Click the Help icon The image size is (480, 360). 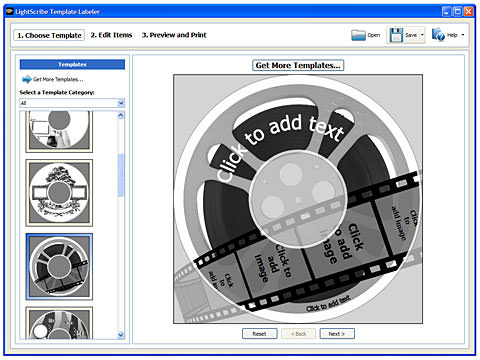tap(438, 35)
